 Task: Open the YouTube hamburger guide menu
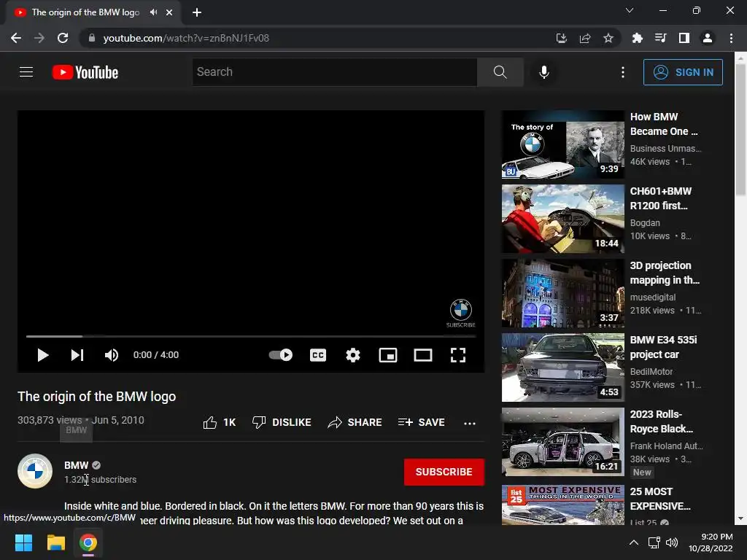[26, 72]
